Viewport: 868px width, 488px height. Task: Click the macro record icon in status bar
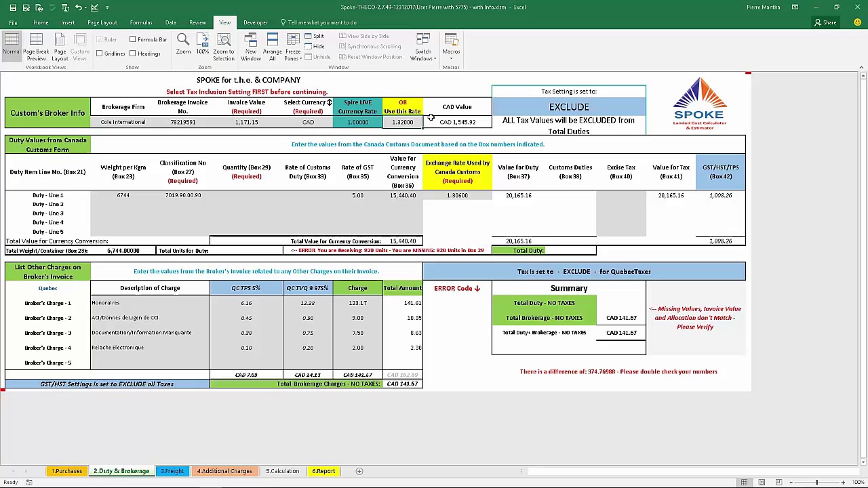click(x=29, y=482)
